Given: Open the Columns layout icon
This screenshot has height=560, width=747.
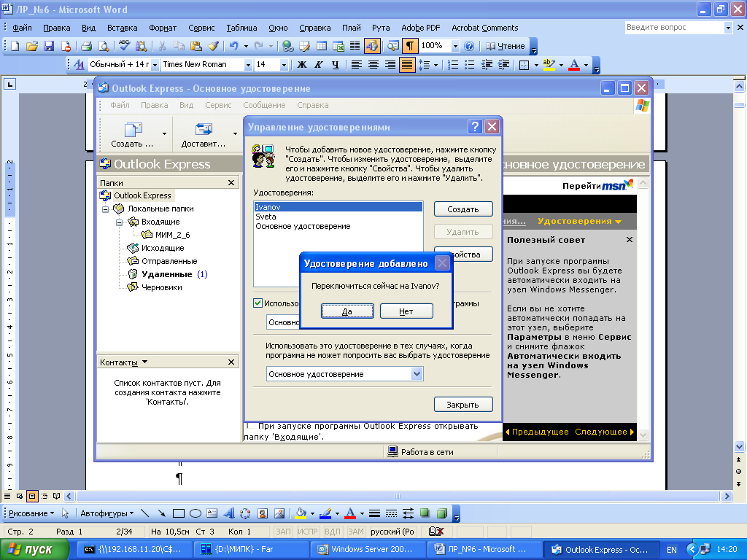Looking at the screenshot, I should [x=355, y=46].
